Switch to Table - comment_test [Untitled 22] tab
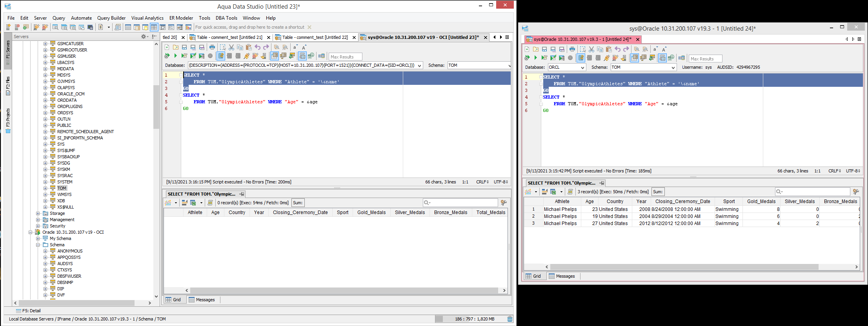The width and height of the screenshot is (868, 326). (315, 37)
